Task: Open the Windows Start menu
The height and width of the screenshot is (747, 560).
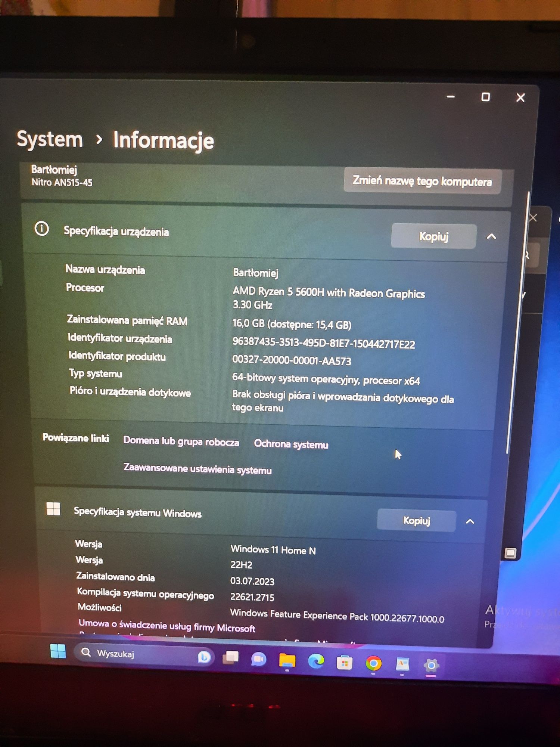Action: point(58,651)
